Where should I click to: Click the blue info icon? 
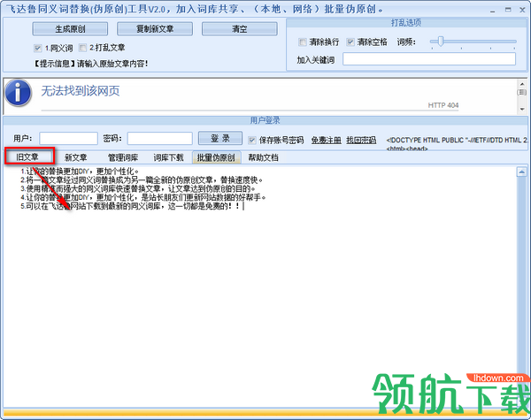(18, 93)
